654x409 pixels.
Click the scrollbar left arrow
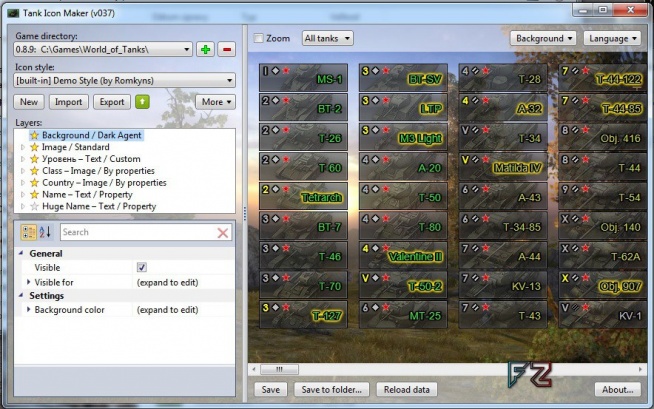[x=254, y=369]
